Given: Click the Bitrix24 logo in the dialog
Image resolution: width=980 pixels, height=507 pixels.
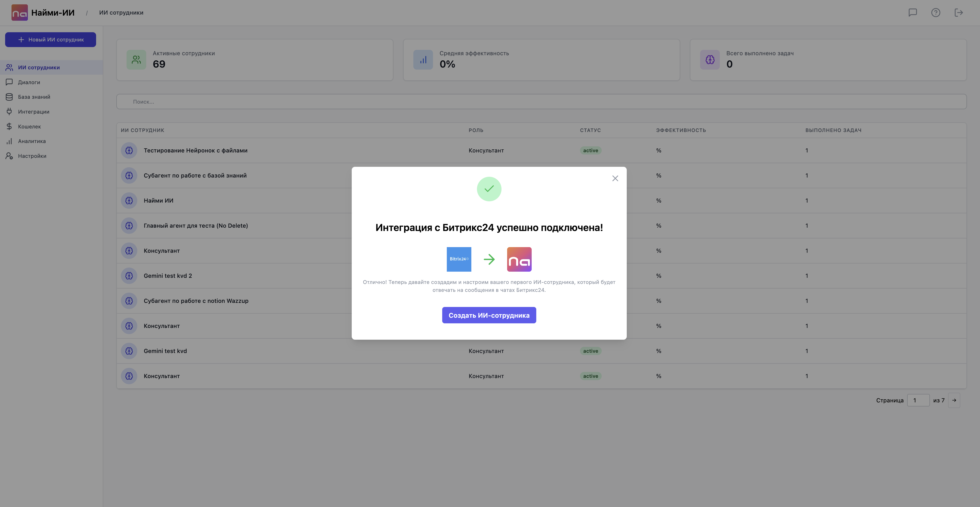Looking at the screenshot, I should tap(459, 259).
